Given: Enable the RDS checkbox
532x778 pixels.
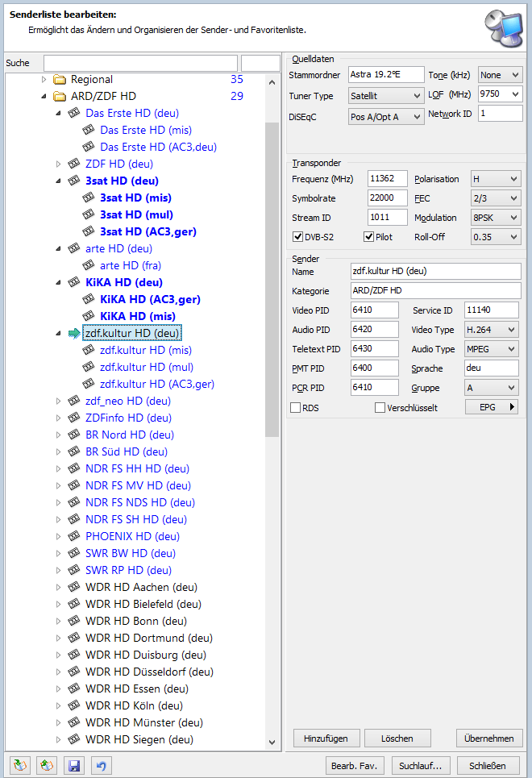Looking at the screenshot, I should pyautogui.click(x=296, y=407).
